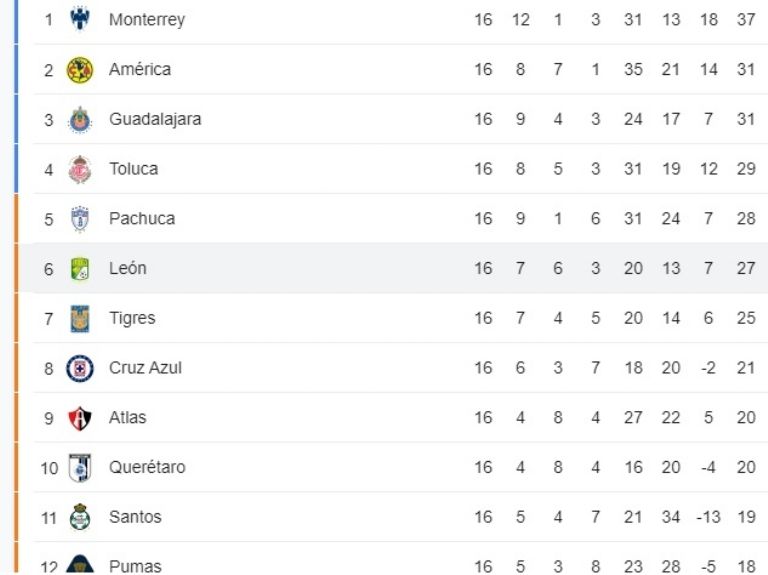The width and height of the screenshot is (768, 575).
Task: Click the América club crest icon
Action: [x=79, y=69]
